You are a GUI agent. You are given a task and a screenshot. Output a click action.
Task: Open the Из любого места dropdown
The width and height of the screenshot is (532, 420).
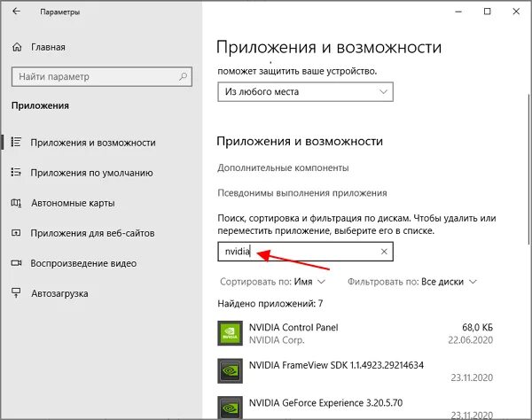pyautogui.click(x=305, y=91)
